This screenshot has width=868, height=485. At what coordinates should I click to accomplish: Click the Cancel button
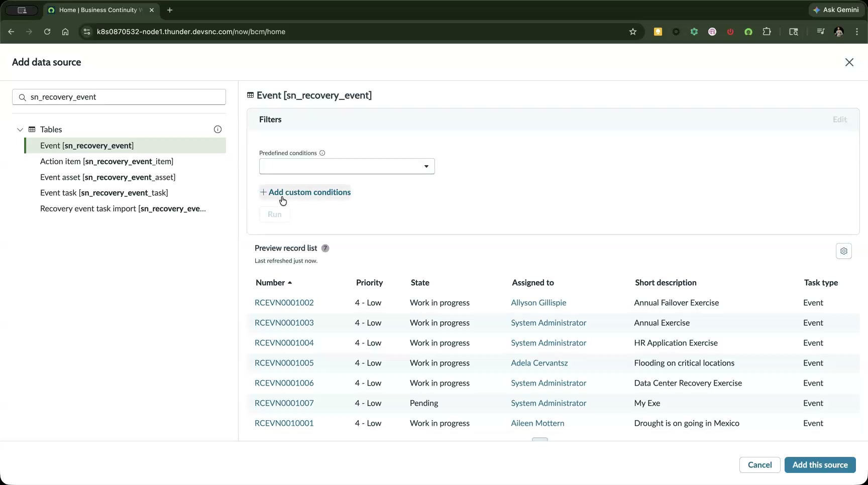(759, 465)
